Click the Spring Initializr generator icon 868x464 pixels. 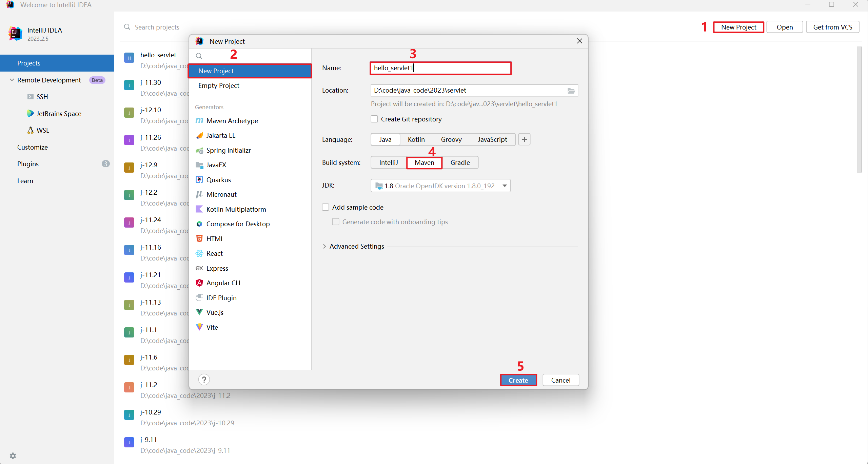tap(200, 150)
